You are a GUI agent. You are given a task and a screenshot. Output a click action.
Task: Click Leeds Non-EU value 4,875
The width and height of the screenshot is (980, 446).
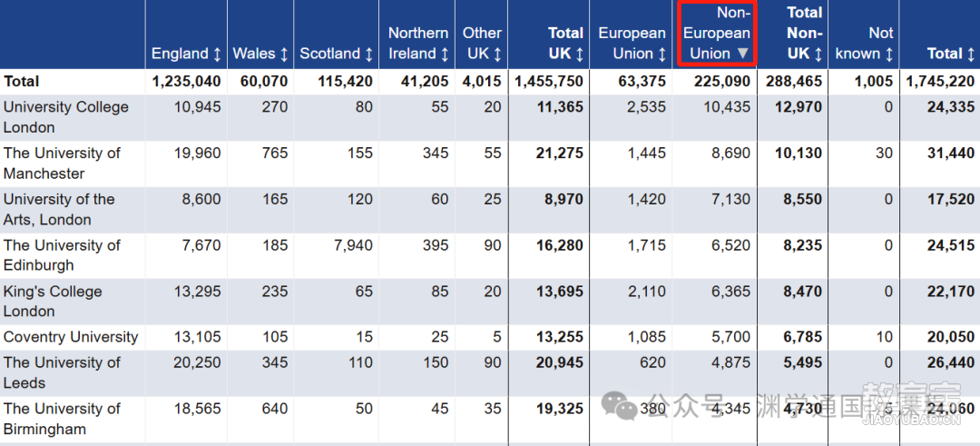730,362
